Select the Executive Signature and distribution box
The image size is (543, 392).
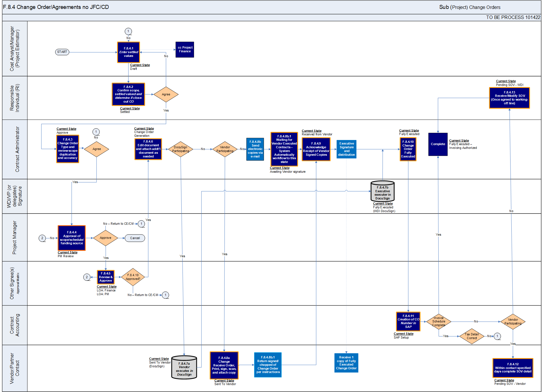[346, 149]
